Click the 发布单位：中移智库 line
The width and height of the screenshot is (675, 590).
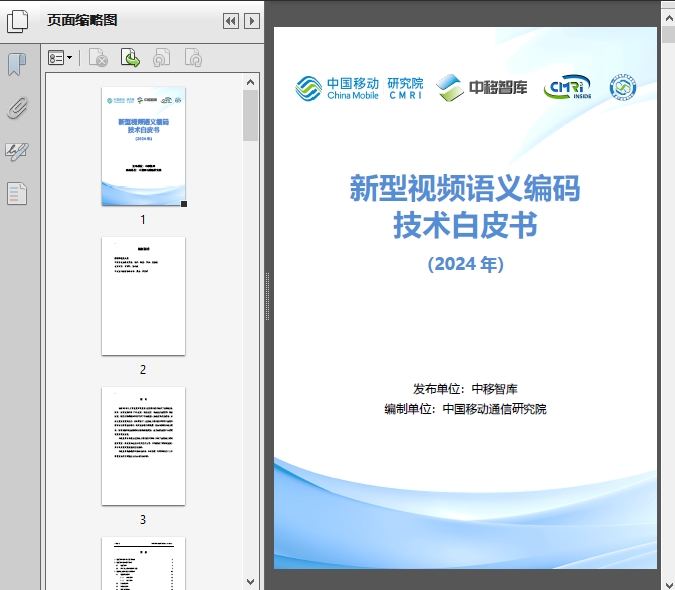[465, 389]
